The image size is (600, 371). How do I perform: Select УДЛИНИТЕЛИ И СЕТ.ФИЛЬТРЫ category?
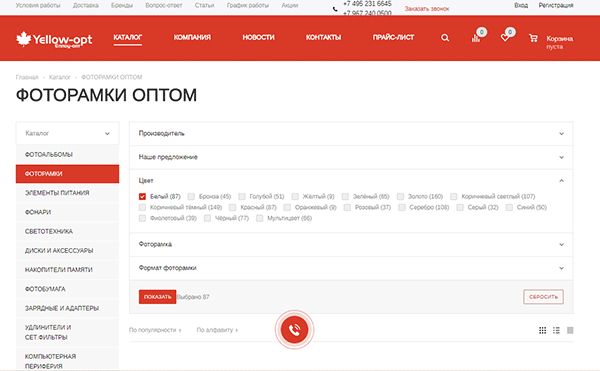tap(67, 332)
